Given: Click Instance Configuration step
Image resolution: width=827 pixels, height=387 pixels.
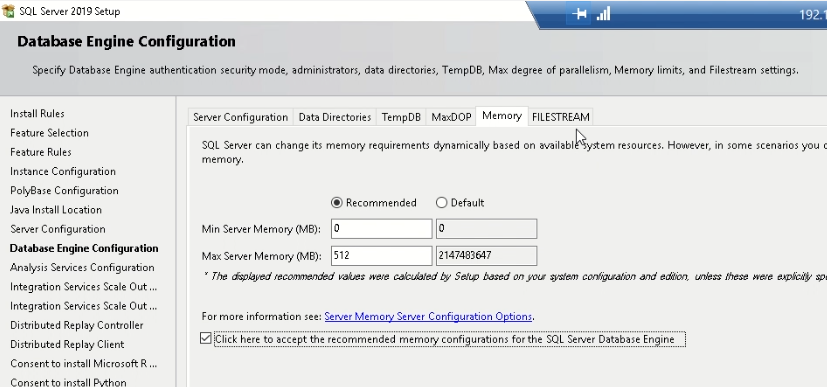Looking at the screenshot, I should pos(63,171).
